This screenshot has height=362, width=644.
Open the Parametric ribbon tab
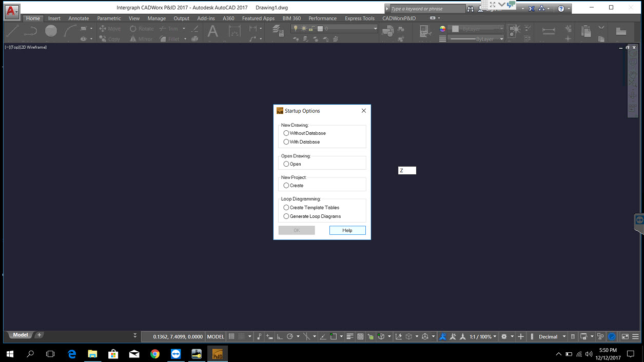tap(109, 18)
